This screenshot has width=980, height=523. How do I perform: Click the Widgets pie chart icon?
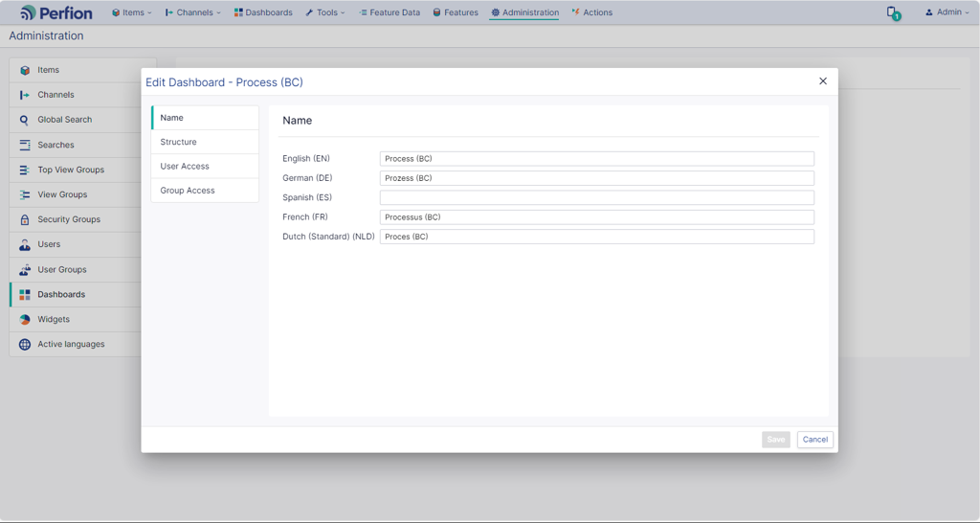[24, 320]
